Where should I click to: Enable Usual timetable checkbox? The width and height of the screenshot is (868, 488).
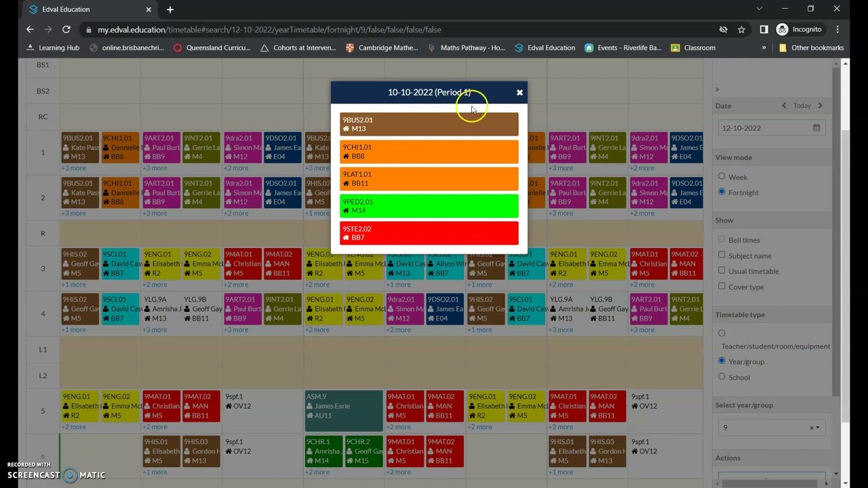click(722, 270)
